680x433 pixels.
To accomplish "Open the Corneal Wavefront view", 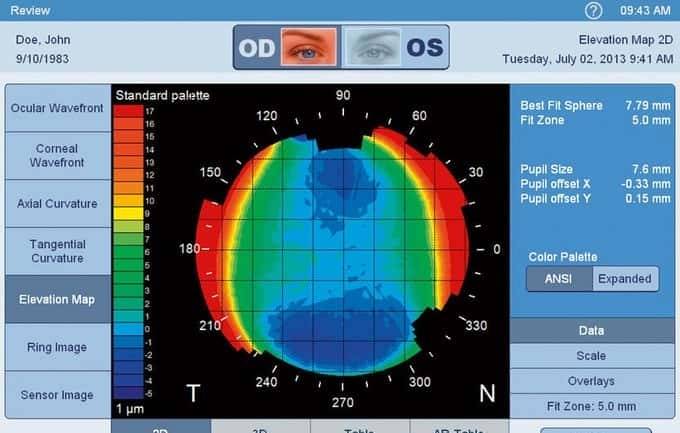I will pos(58,156).
